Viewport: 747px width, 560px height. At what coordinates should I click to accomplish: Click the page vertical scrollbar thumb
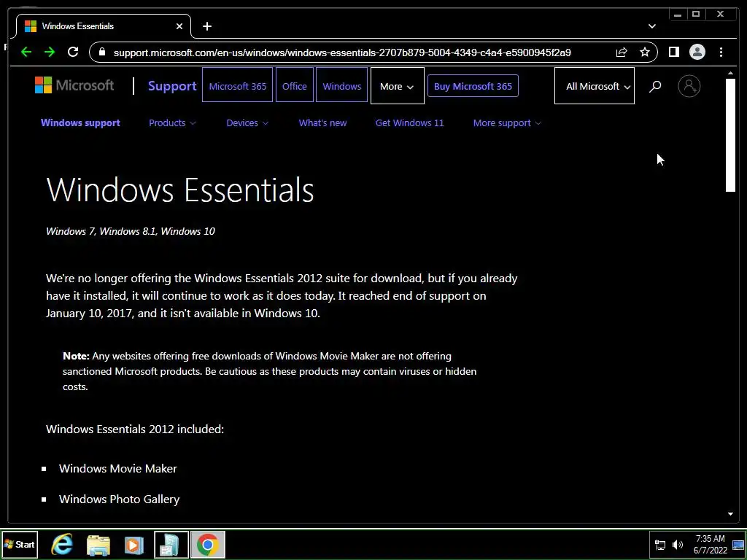[x=730, y=135]
